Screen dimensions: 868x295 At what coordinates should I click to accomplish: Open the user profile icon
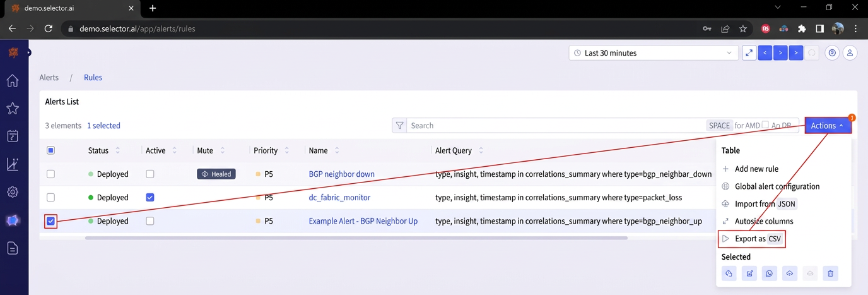[x=850, y=53]
